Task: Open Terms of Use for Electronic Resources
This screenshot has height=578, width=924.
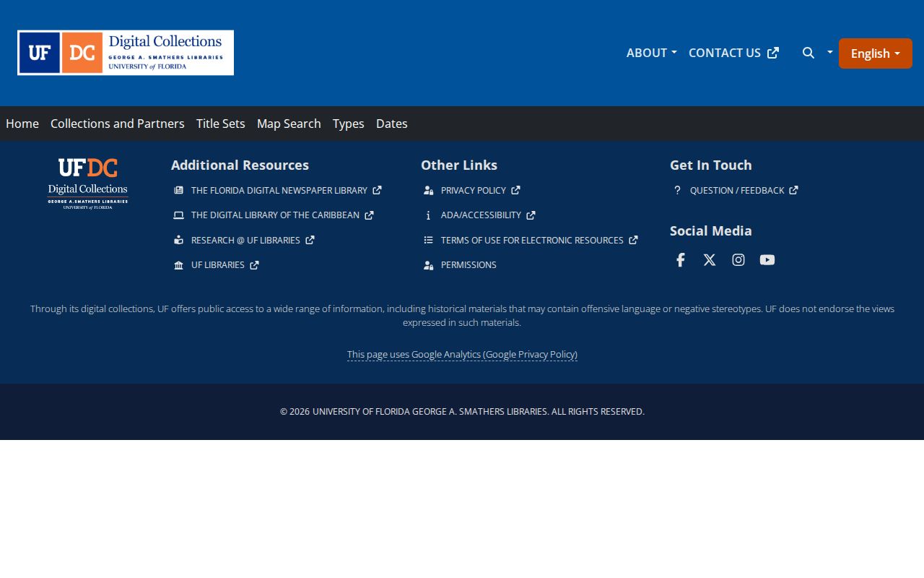Action: (539, 240)
